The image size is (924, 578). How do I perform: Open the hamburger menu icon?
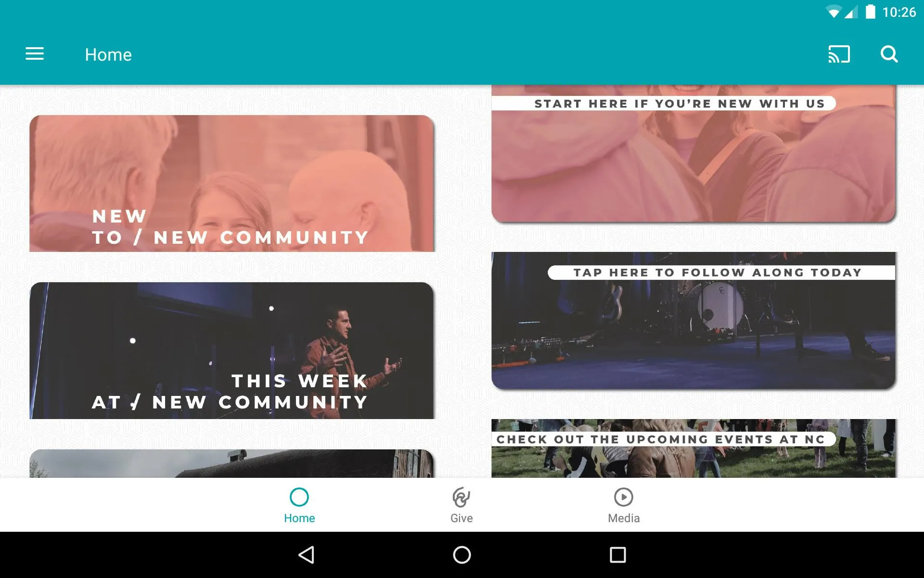[35, 54]
